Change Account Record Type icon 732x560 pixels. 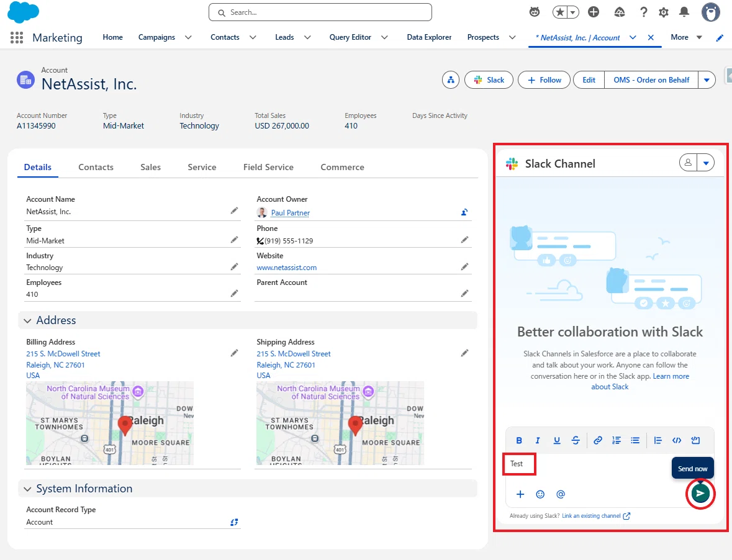point(234,522)
